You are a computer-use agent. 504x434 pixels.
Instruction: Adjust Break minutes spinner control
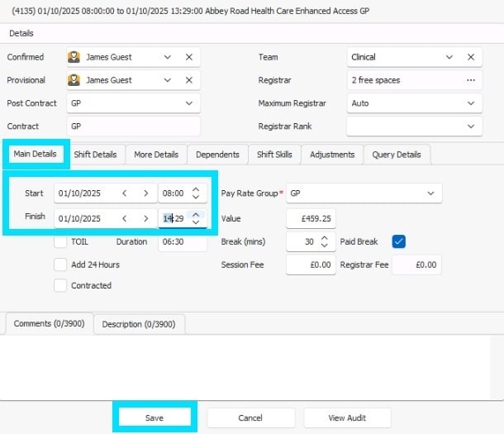[x=323, y=241]
